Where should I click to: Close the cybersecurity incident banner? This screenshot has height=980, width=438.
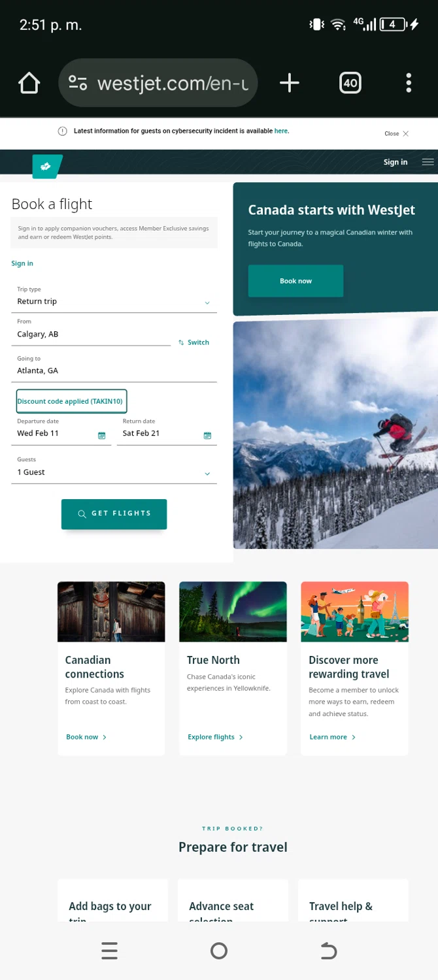coord(397,133)
